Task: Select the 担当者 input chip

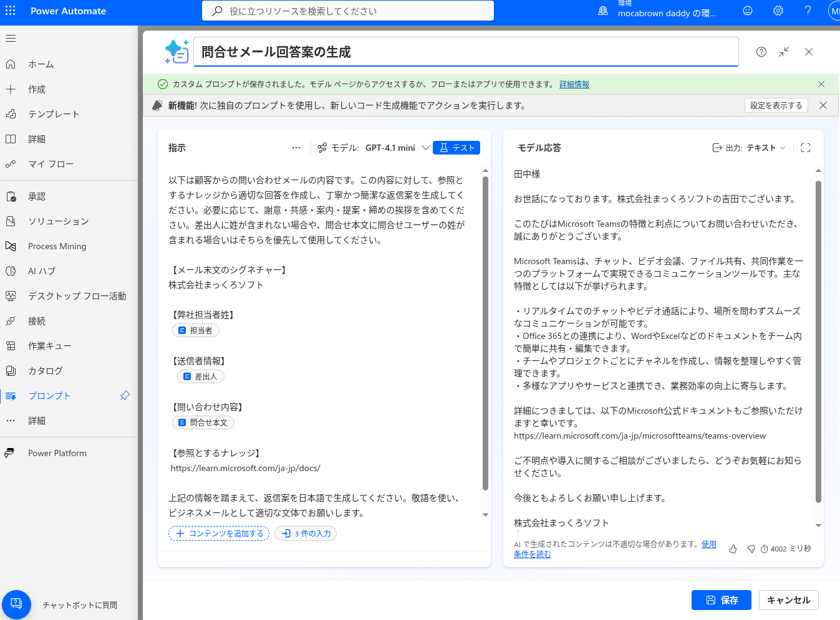Action: point(196,330)
